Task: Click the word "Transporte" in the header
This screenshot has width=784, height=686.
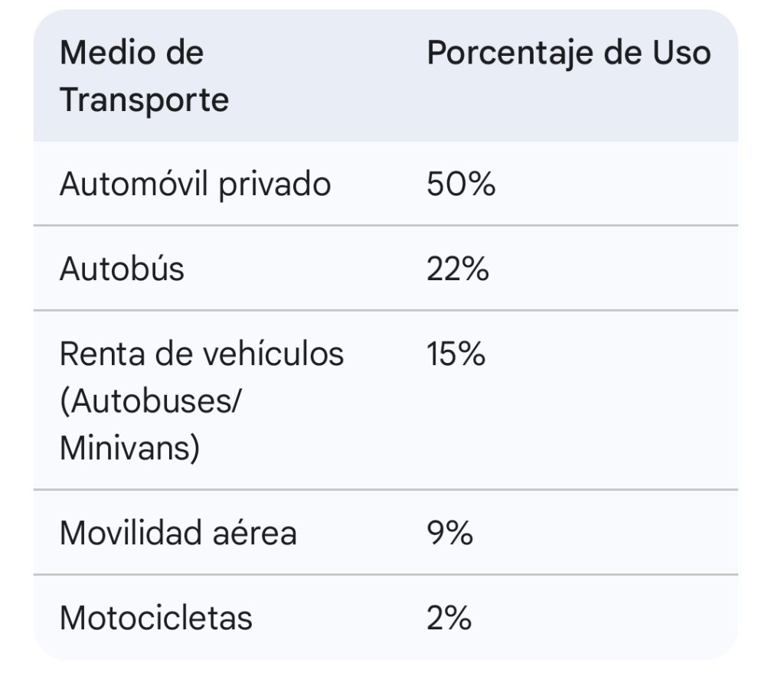Action: click(x=144, y=100)
